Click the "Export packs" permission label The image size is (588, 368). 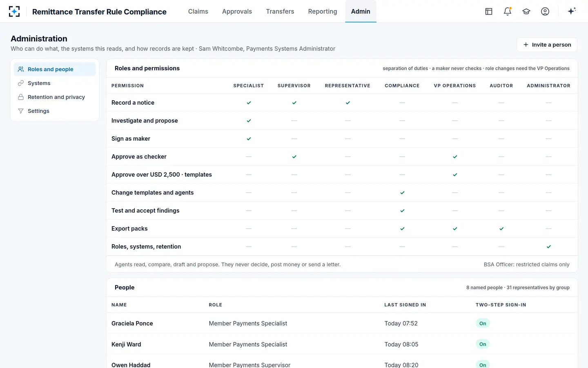point(129,229)
